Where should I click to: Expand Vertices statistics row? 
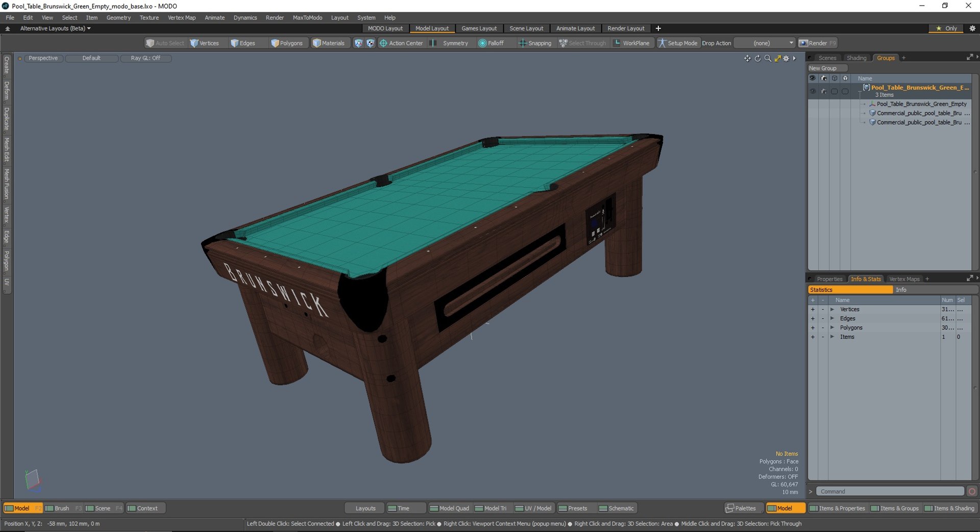pyautogui.click(x=832, y=310)
